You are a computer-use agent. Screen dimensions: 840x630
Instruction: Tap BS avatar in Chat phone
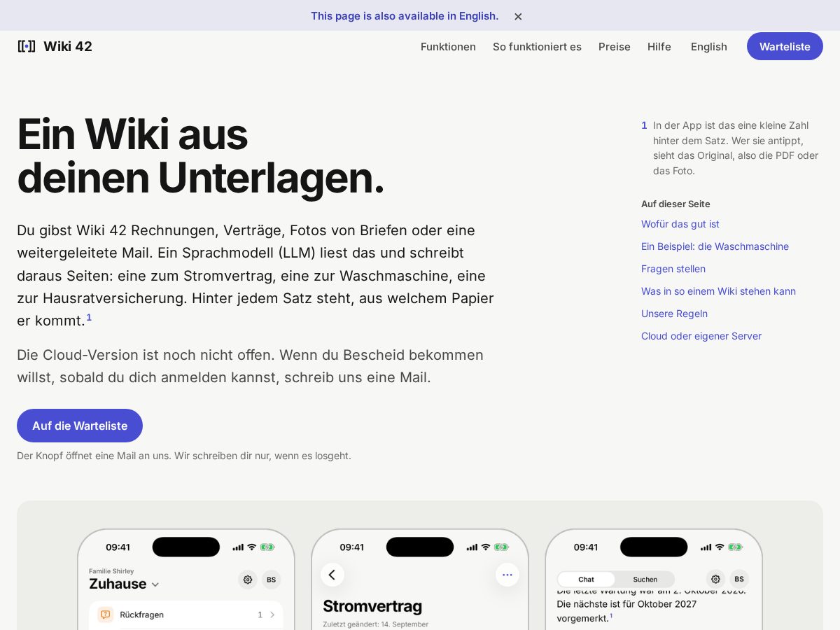pyautogui.click(x=739, y=579)
